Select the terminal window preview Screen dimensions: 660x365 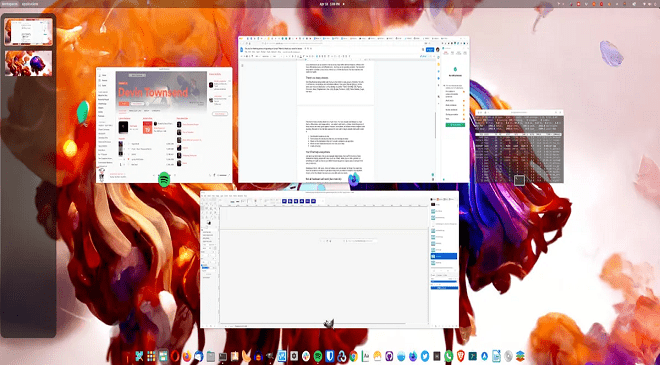coord(519,147)
